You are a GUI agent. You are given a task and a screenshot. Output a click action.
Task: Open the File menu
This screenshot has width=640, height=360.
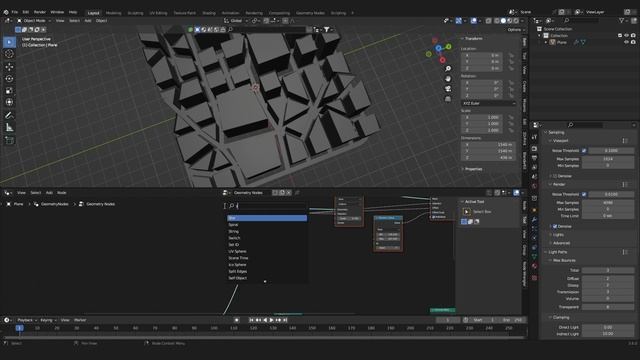point(15,12)
